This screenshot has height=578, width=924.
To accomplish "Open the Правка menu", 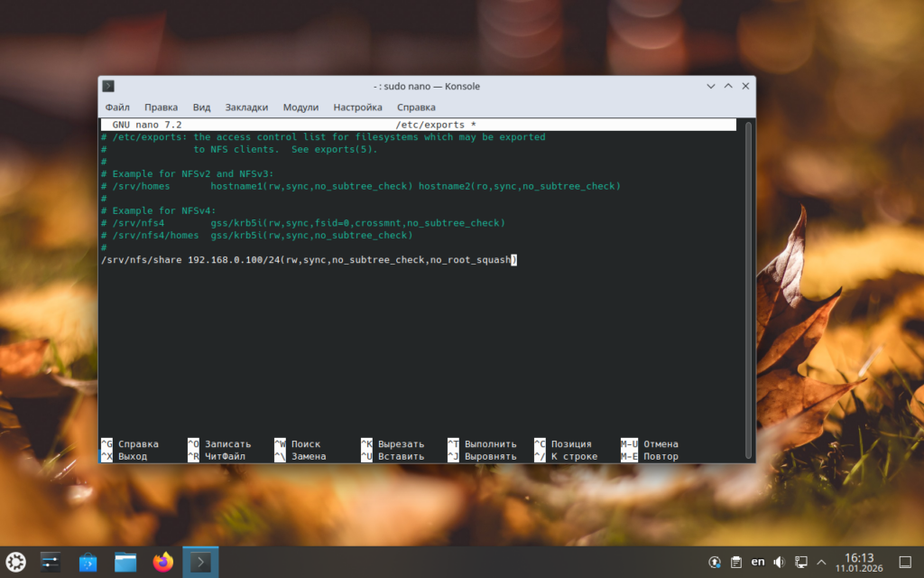I will pos(161,107).
